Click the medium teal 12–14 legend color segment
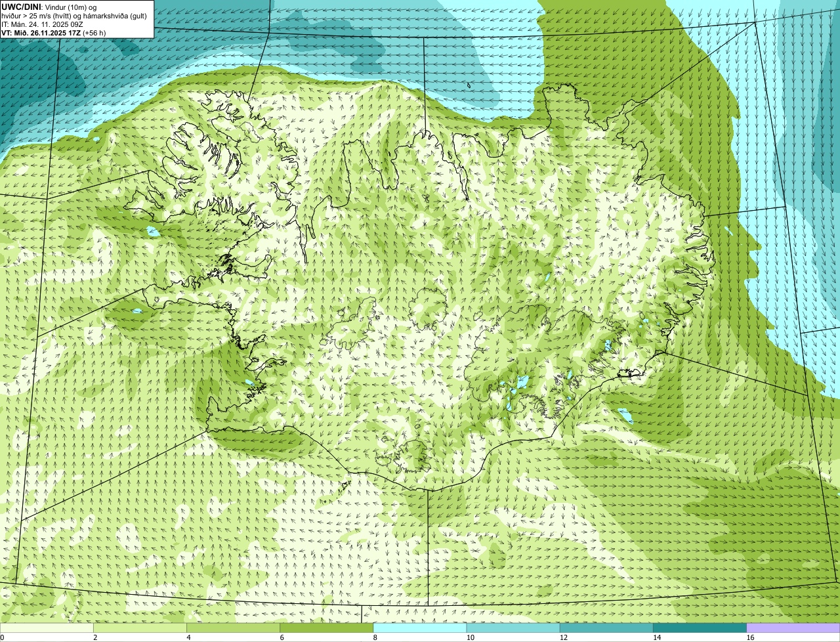 (606, 628)
